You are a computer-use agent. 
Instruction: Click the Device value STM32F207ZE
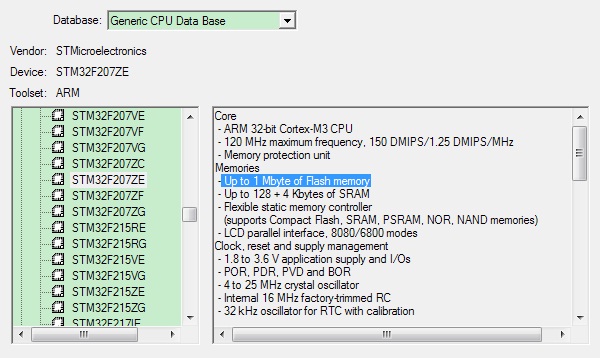coord(92,72)
